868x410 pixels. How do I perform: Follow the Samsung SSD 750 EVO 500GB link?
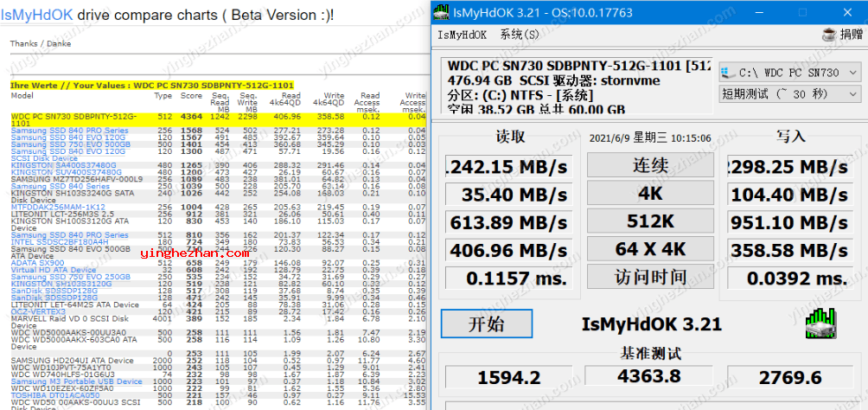71,144
